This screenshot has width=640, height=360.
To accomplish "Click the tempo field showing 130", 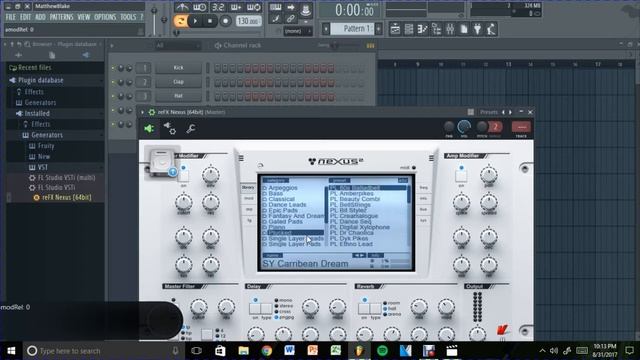I will pos(248,21).
